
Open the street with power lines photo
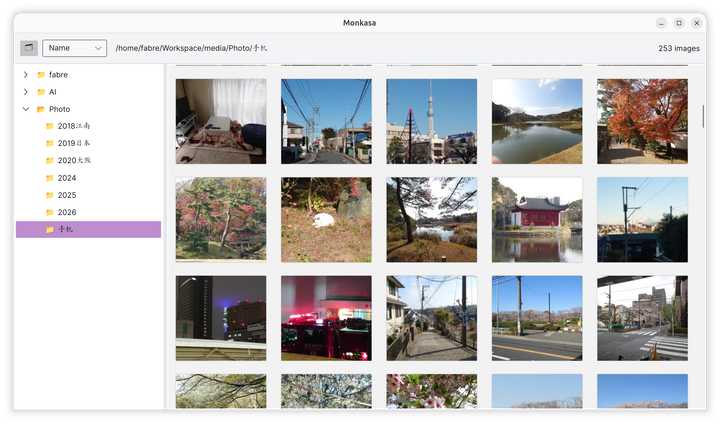click(326, 121)
